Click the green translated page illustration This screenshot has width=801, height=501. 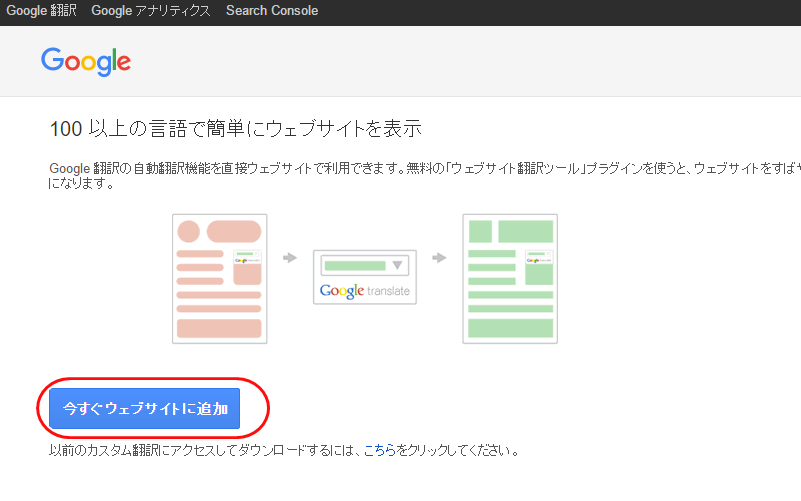coord(510,279)
